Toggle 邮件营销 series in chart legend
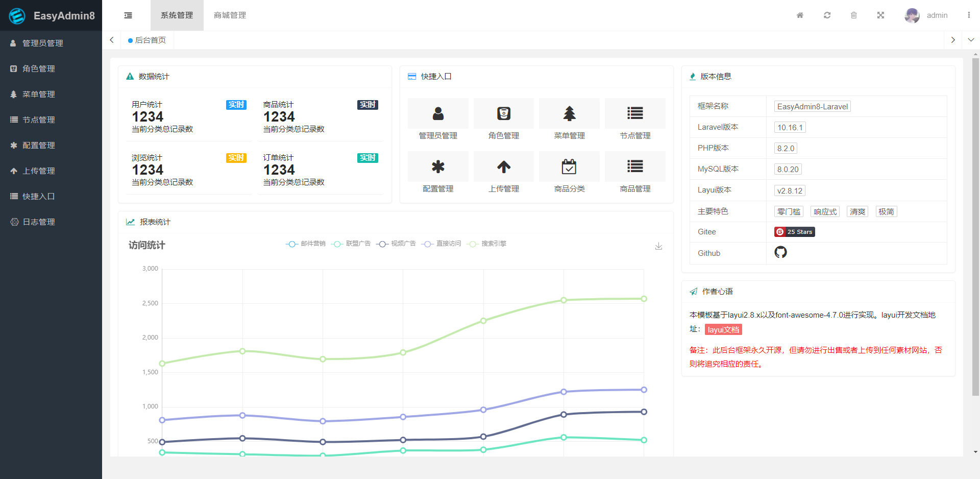 306,244
